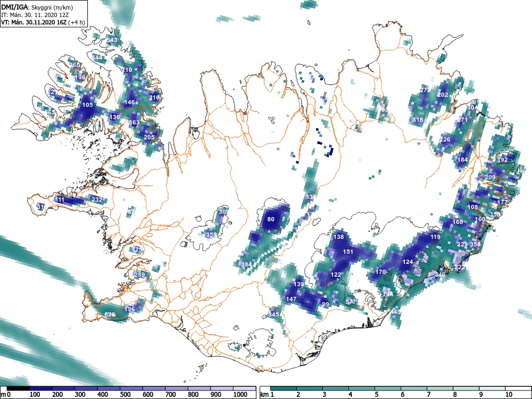Click km legend swatch between 9 and 10
Screen dimensions: 532x399
pyautogui.click(x=492, y=388)
